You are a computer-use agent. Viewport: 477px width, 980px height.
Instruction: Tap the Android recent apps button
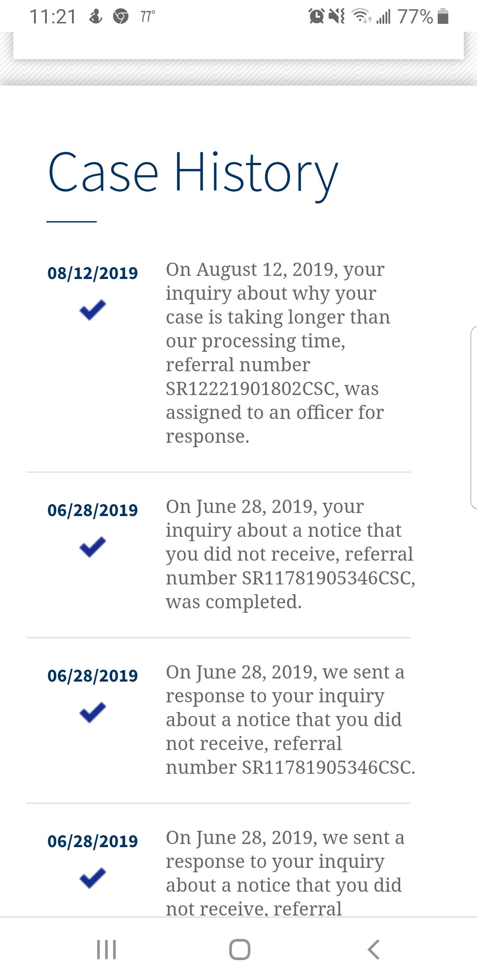[x=106, y=949]
